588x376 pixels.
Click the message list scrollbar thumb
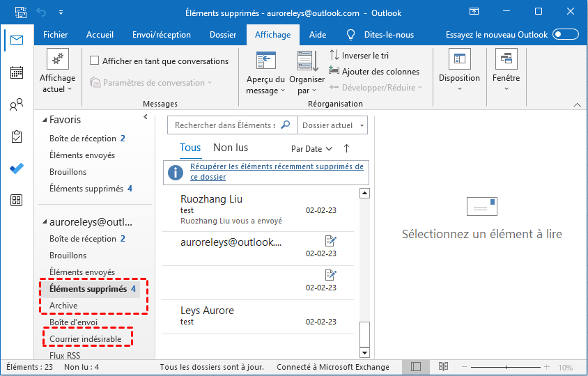364,334
